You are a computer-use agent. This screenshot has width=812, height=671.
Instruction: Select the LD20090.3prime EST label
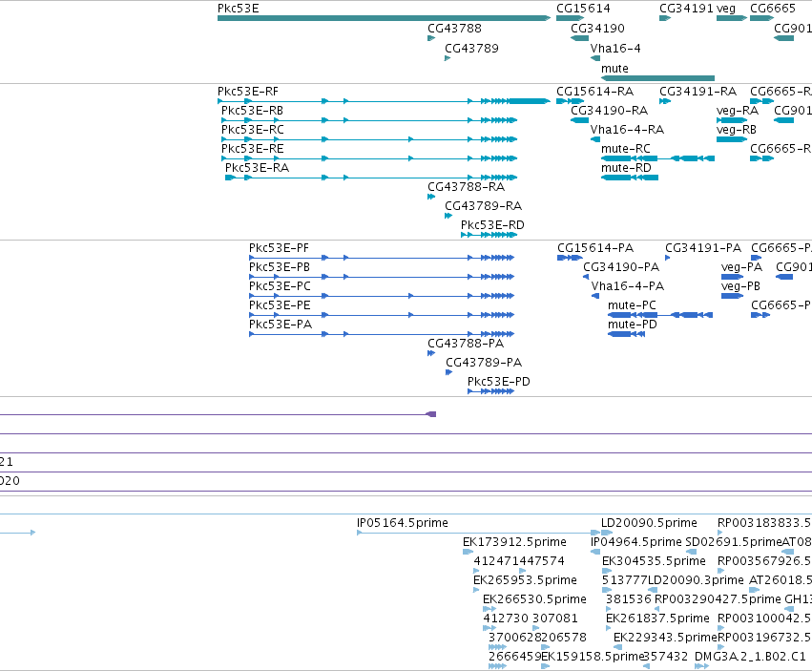(696, 580)
